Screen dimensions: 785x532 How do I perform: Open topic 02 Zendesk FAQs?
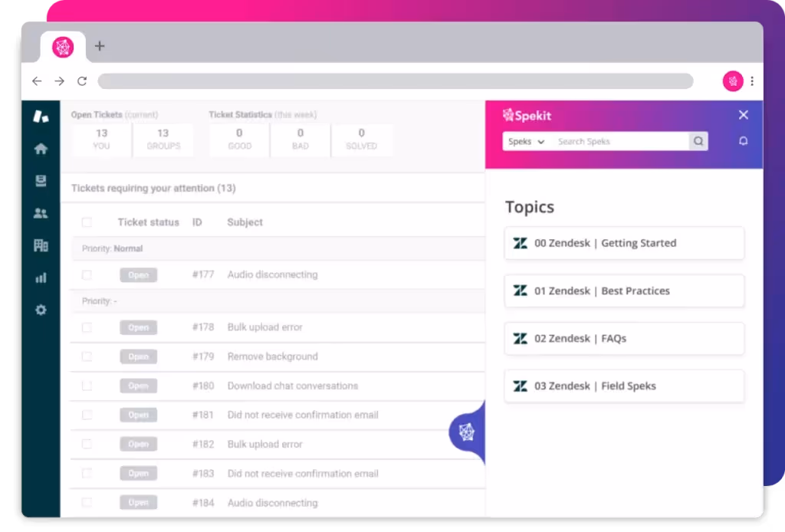click(x=624, y=338)
